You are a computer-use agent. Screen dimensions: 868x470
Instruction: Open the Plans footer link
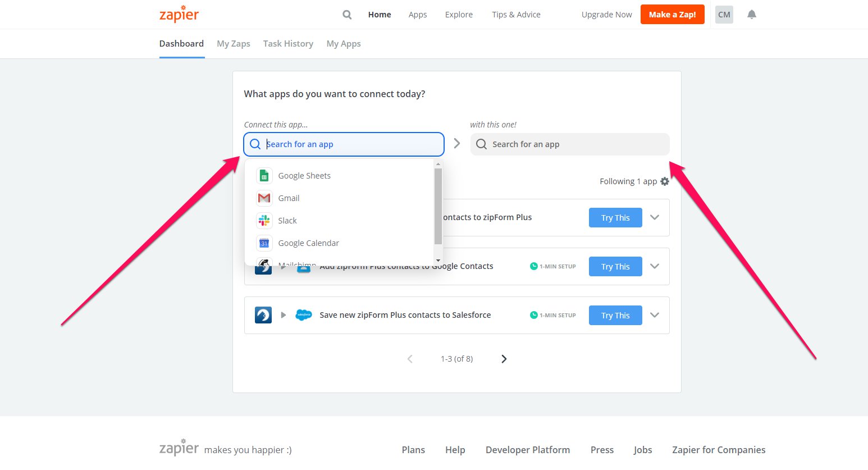(x=413, y=450)
